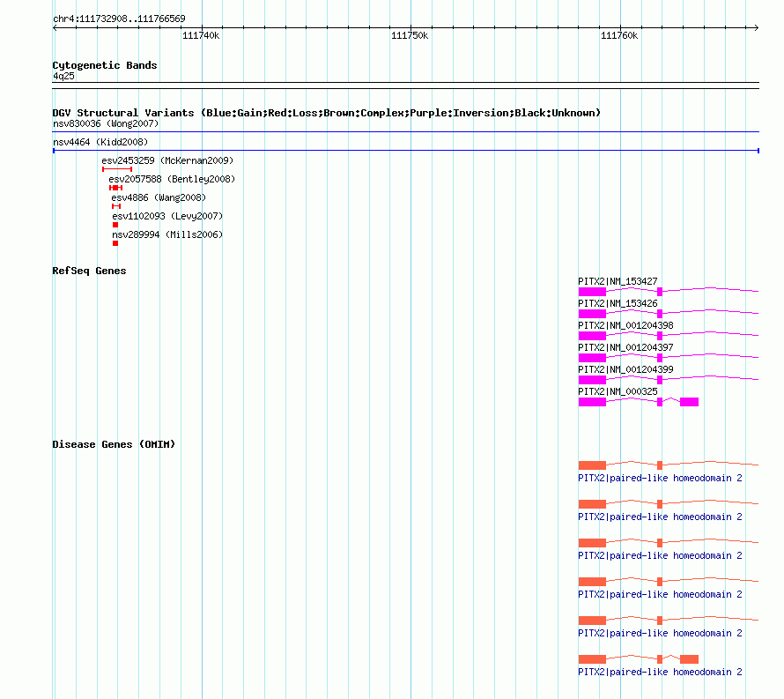Click the rightmost magenta exon of NM_000325
The image size is (784, 699).
point(689,402)
